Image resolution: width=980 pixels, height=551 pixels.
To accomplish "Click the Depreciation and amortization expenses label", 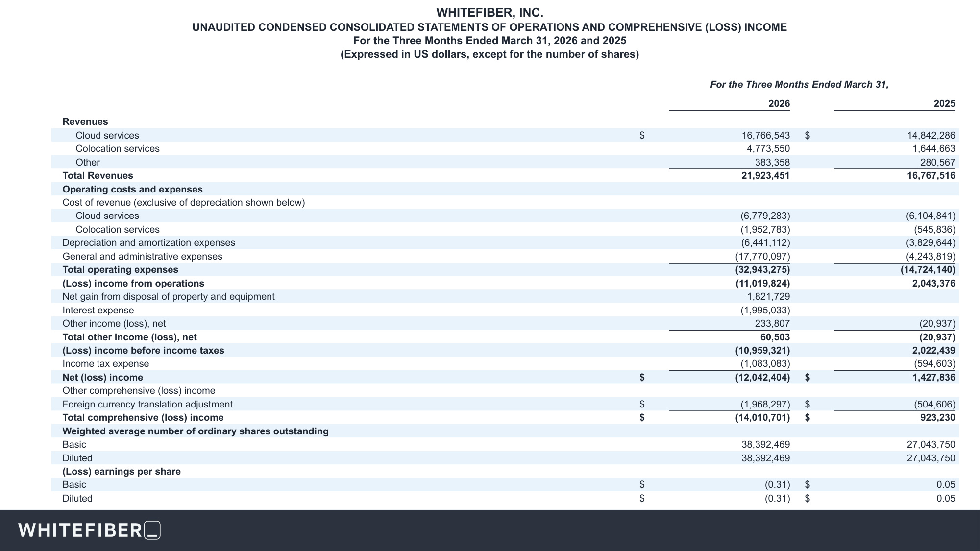I will tap(149, 243).
